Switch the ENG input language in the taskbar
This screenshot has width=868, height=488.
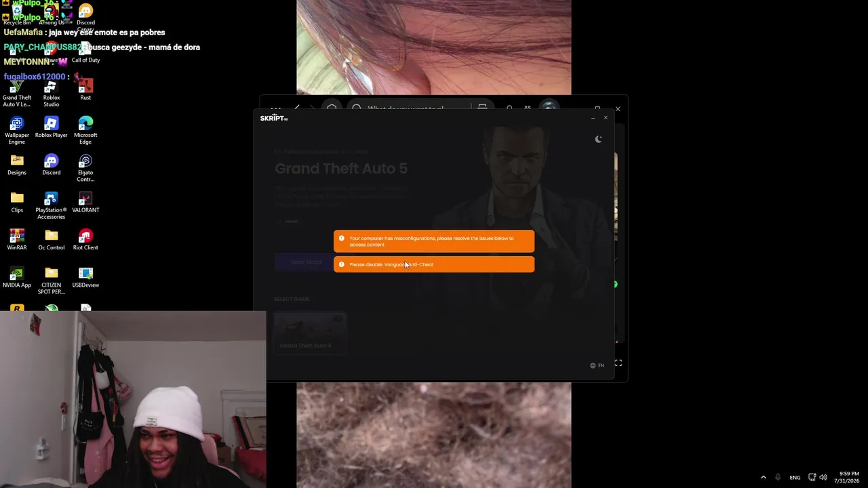coord(795,477)
